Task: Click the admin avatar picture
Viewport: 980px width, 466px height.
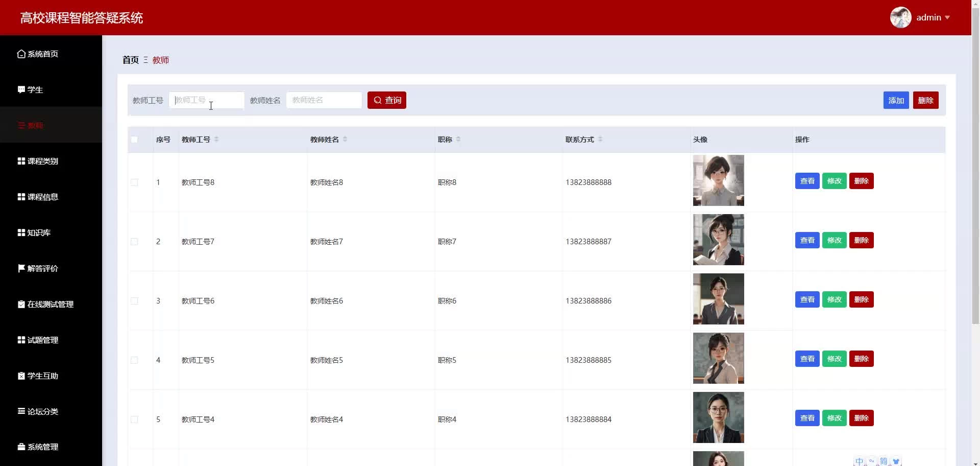Action: point(900,17)
